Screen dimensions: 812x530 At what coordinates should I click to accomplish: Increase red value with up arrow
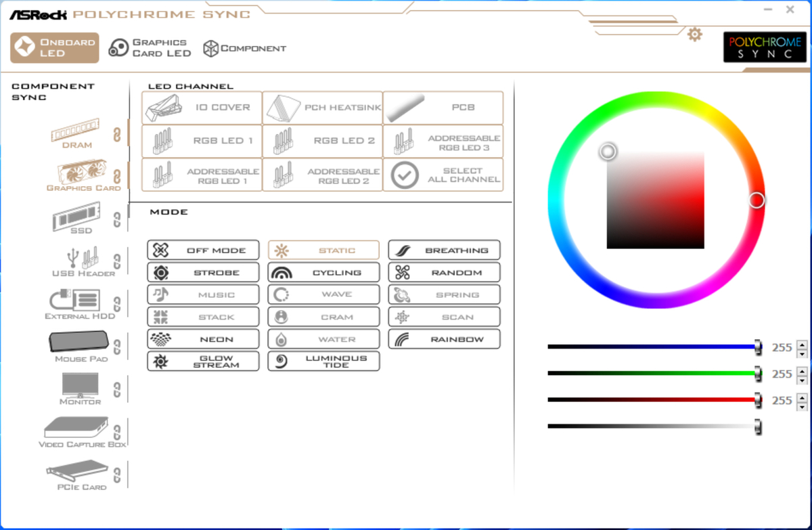coord(802,397)
